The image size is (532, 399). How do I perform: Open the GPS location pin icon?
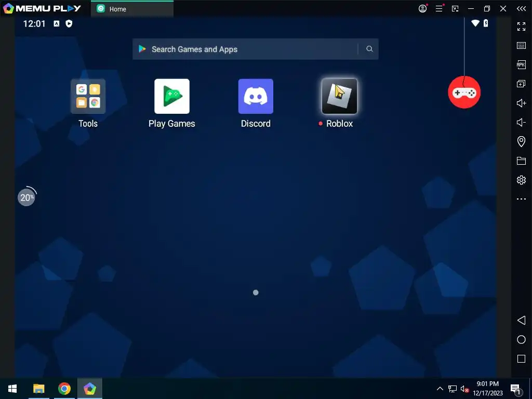[x=521, y=141]
